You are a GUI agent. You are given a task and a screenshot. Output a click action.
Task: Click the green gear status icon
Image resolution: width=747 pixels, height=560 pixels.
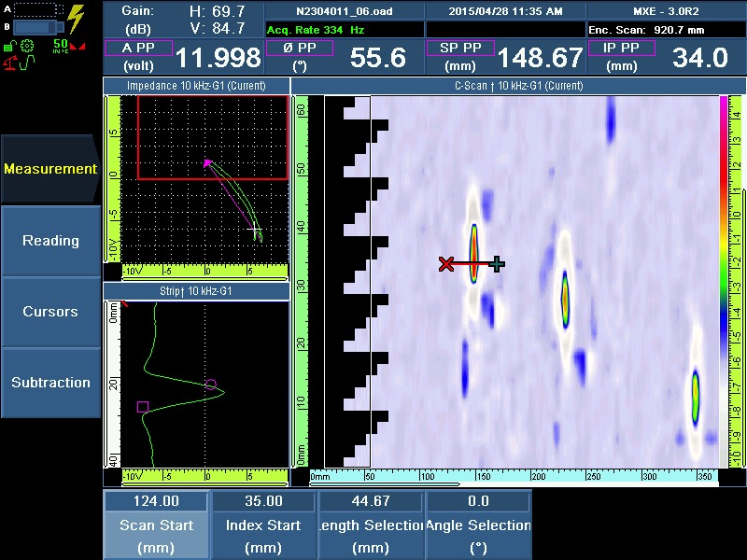pos(27,46)
